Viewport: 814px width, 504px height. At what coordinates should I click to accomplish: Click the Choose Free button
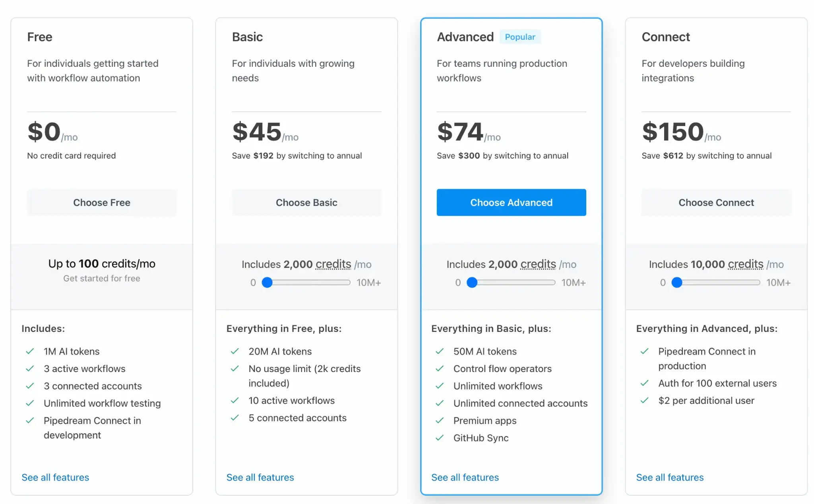[102, 203]
